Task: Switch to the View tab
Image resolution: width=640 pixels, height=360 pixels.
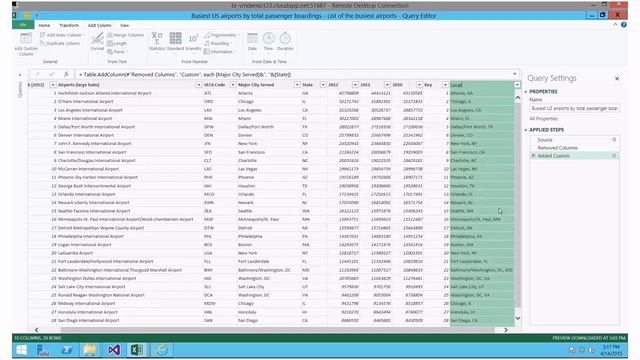Action: point(124,25)
